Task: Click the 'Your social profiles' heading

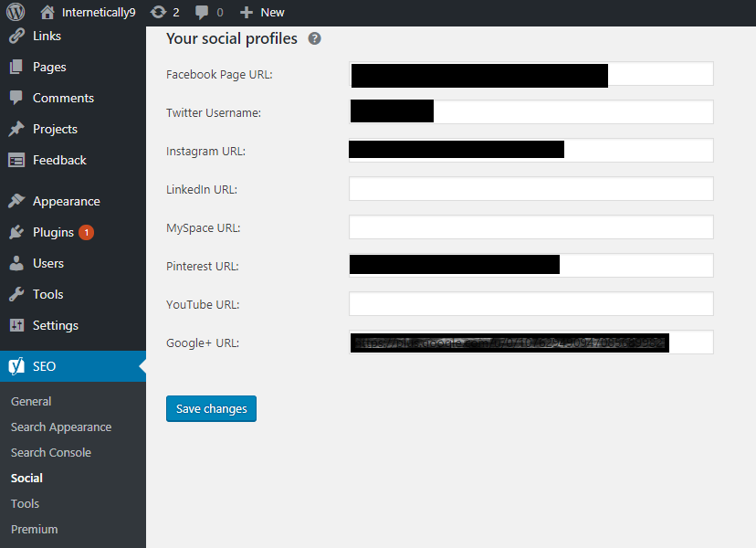Action: click(232, 38)
